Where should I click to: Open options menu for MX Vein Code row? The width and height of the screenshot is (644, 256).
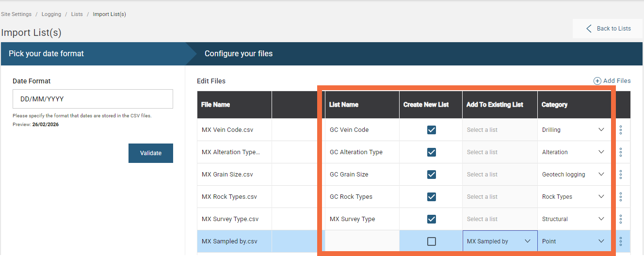point(621,130)
